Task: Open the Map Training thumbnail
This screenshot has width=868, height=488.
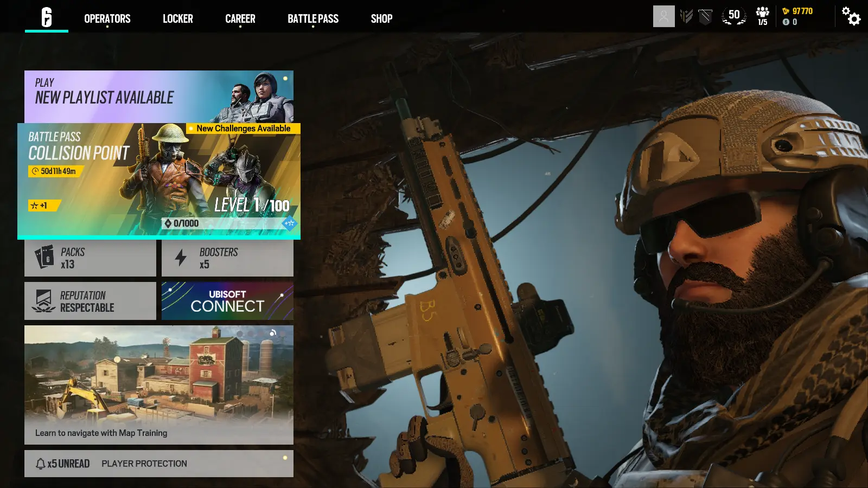Action: tap(158, 383)
